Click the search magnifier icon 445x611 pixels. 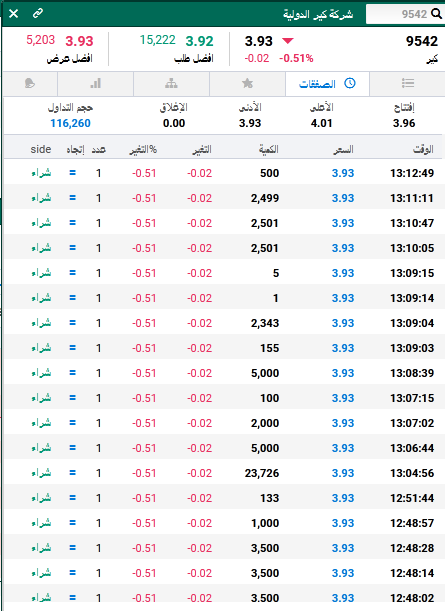tap(436, 14)
